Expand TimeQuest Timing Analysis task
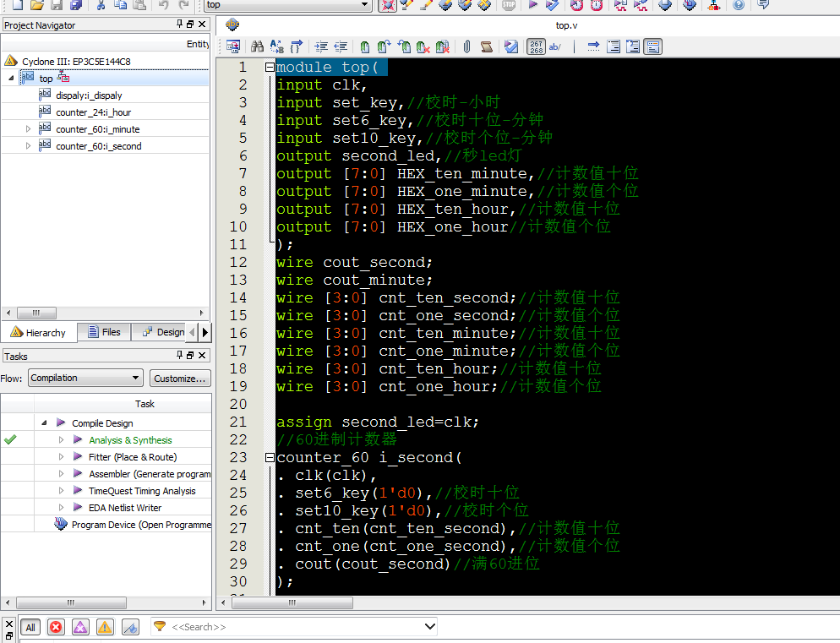This screenshot has width=840, height=643. tap(61, 491)
